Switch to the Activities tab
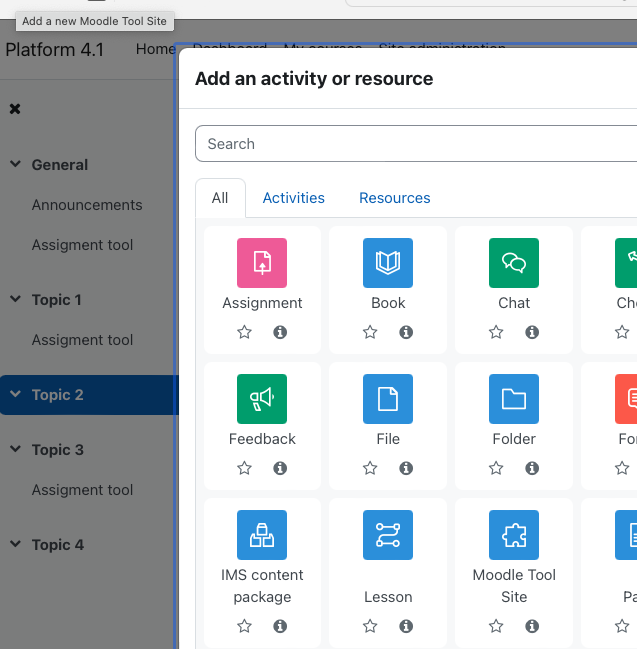The image size is (637, 649). click(293, 198)
